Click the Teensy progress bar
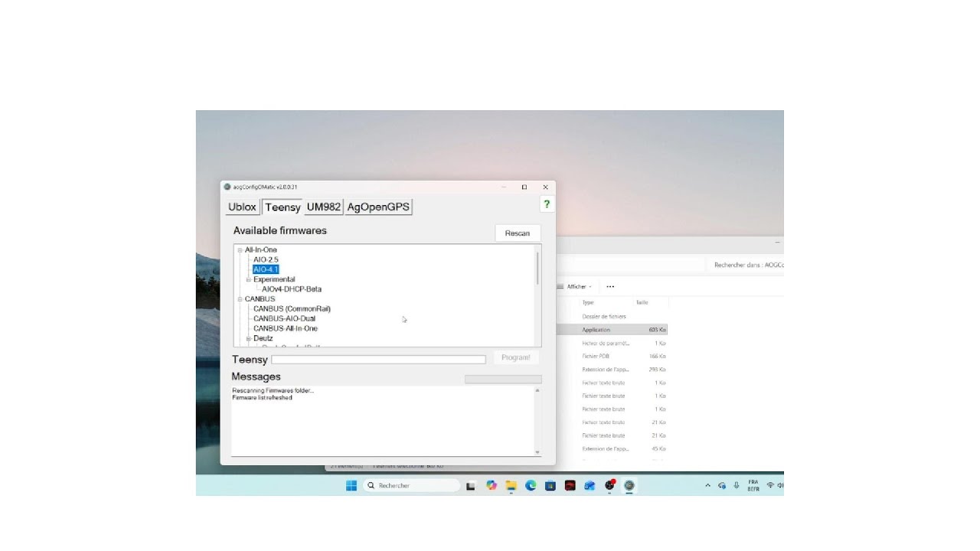The width and height of the screenshot is (980, 551). pyautogui.click(x=378, y=359)
